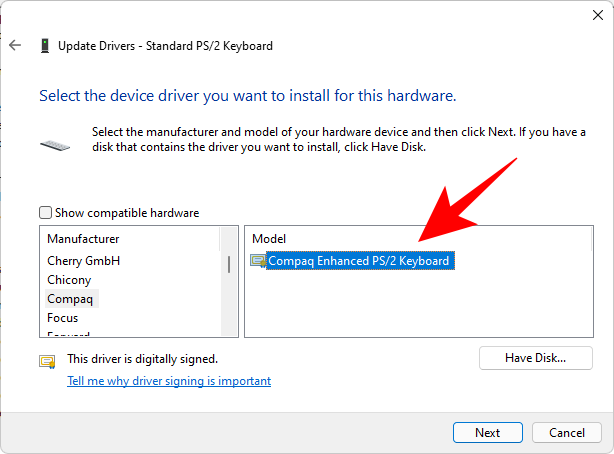The height and width of the screenshot is (454, 614).
Task: Click the Update Drivers window title text
Action: pyautogui.click(x=165, y=46)
